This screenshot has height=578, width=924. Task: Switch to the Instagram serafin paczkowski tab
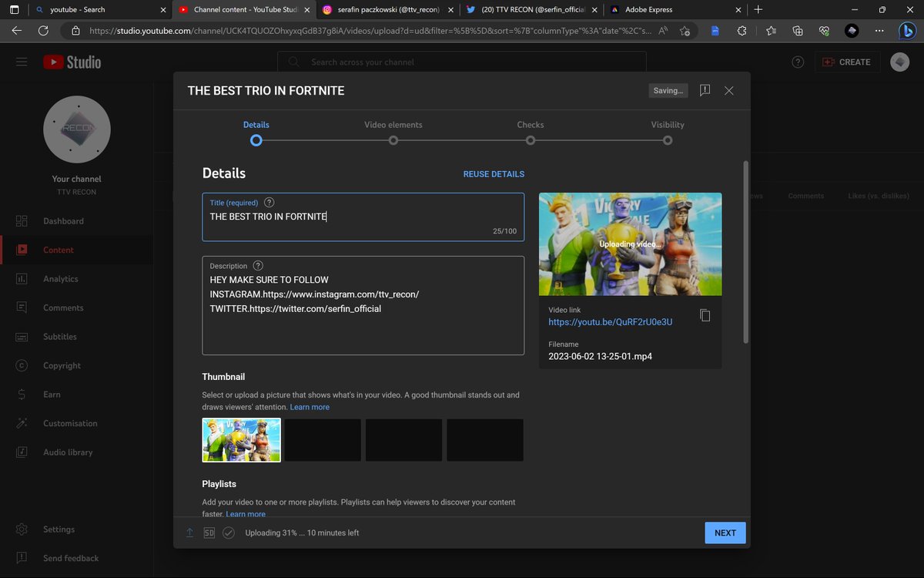389,9
